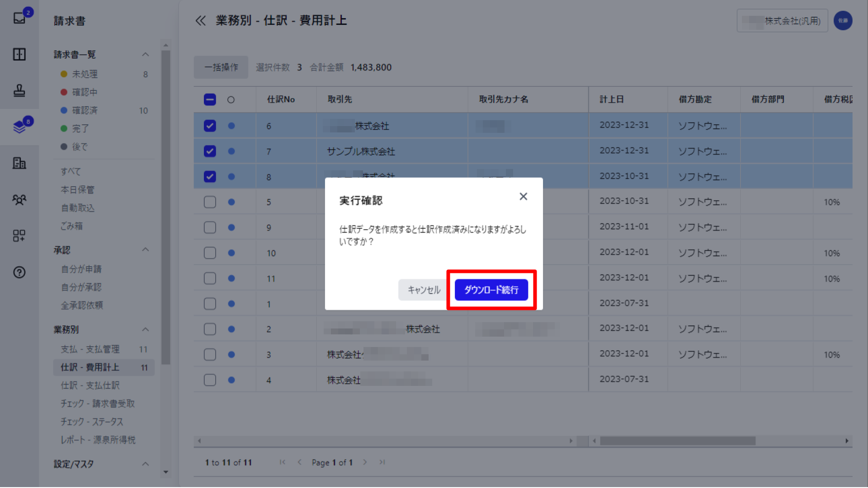The height and width of the screenshot is (488, 868).
Task: Toggle the select-all header checkbox
Action: pos(210,99)
